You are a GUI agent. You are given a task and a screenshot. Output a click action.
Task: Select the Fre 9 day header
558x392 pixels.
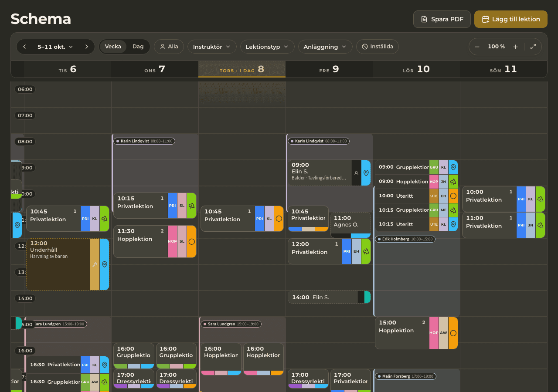pyautogui.click(x=329, y=69)
